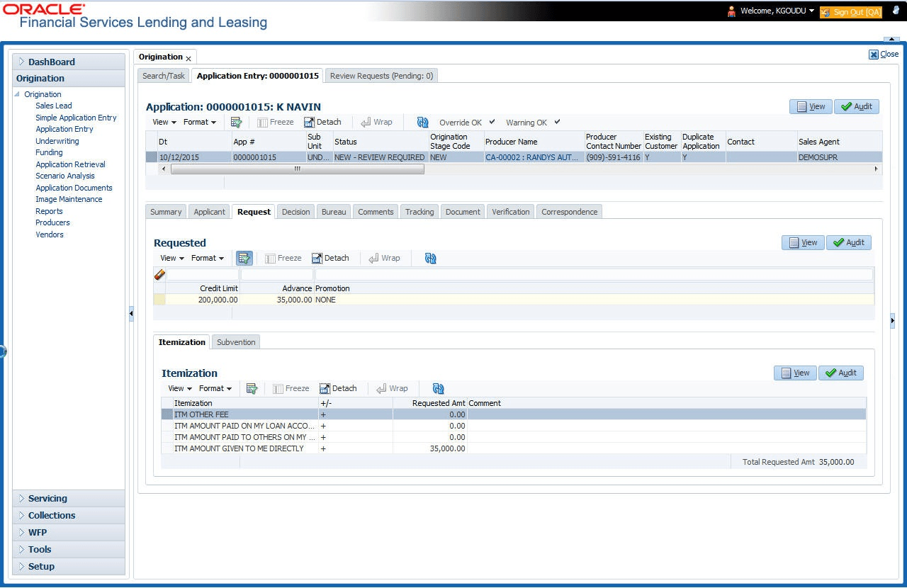Click producer CA-00002 : RANDYS AUT... cell
Viewport: 907px width, 588px height.
click(x=534, y=157)
